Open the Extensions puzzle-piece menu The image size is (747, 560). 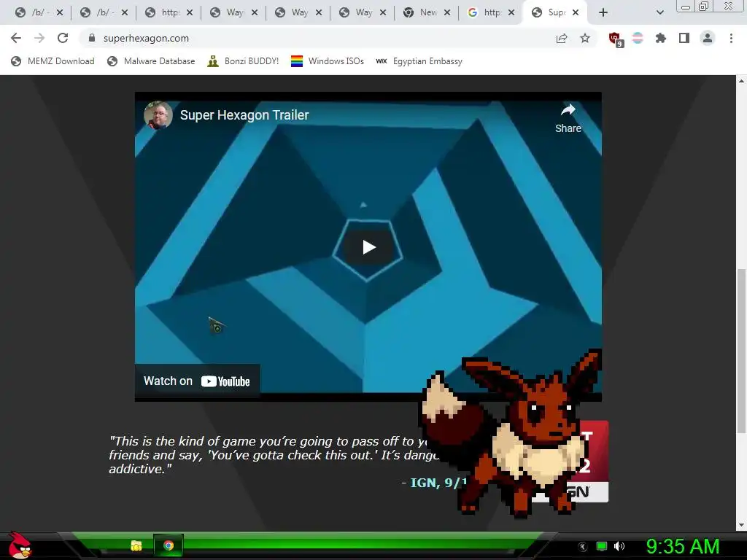(661, 38)
